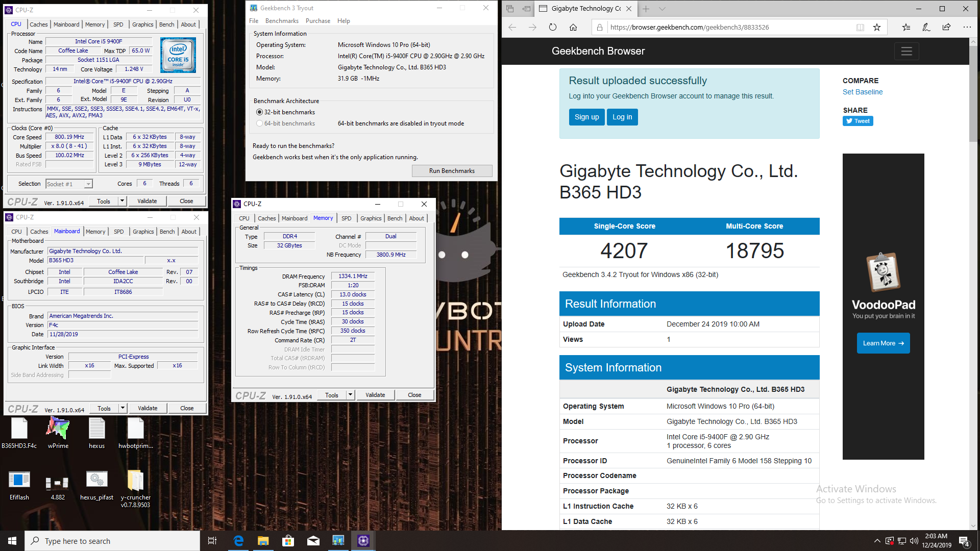Expand Tools dropdown arrow in Mainboard CPU-Z window
Viewport: 980px width, 551px height.
[x=122, y=408]
